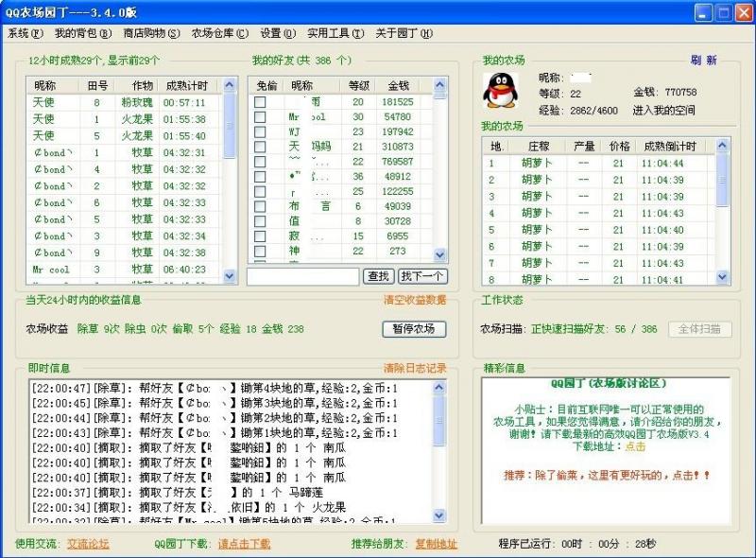Click the red 推荐 promo line
This screenshot has width=756, height=558.
[606, 476]
